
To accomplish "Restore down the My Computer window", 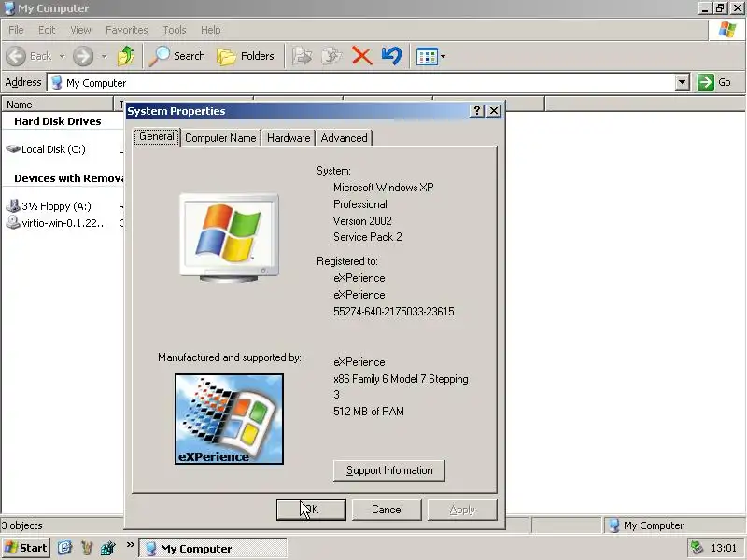I will [x=720, y=7].
